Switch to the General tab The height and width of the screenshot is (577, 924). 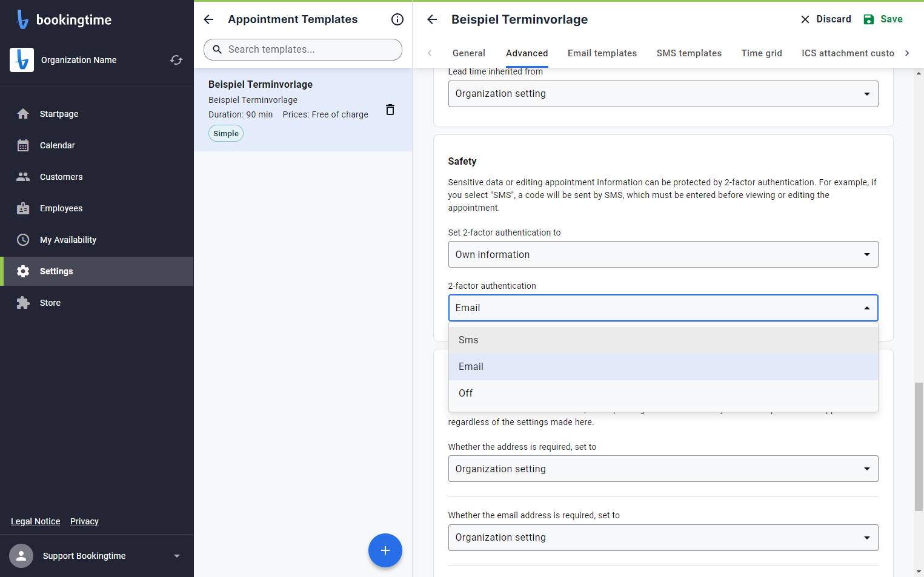[469, 53]
